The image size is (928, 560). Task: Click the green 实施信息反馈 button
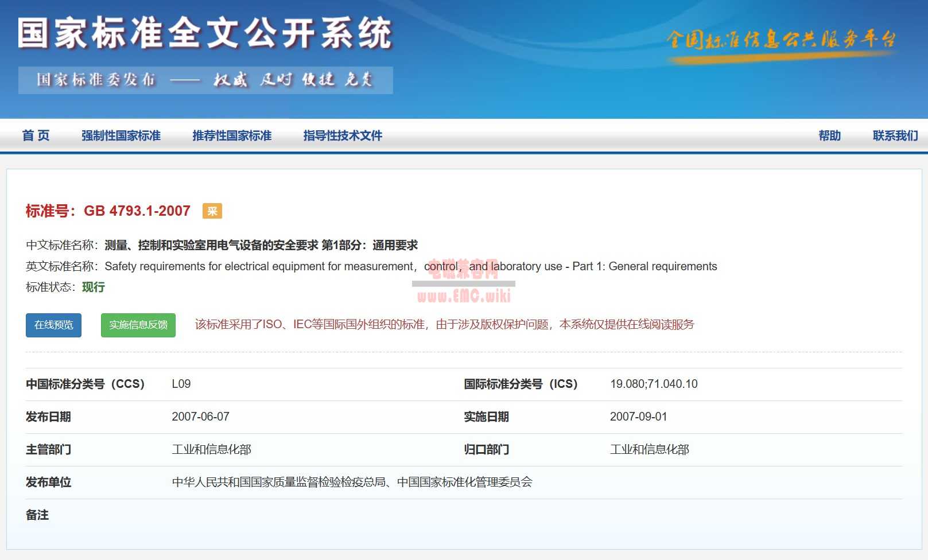(x=138, y=325)
